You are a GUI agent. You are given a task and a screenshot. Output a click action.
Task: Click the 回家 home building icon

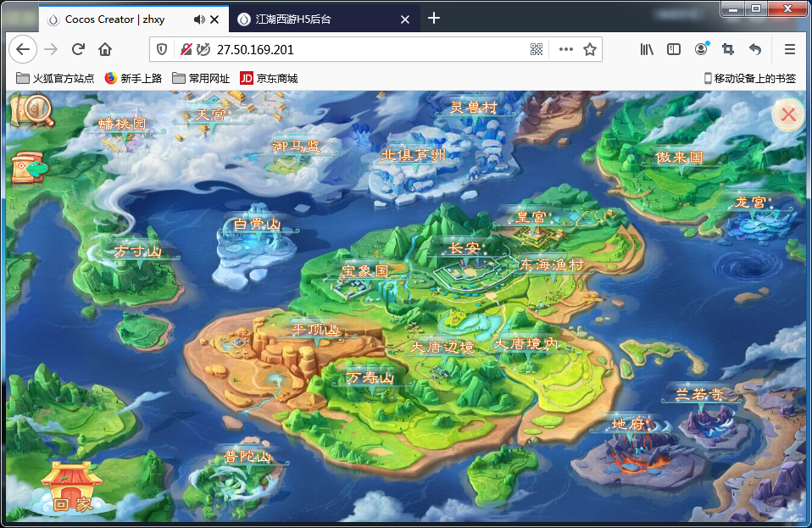[72, 488]
